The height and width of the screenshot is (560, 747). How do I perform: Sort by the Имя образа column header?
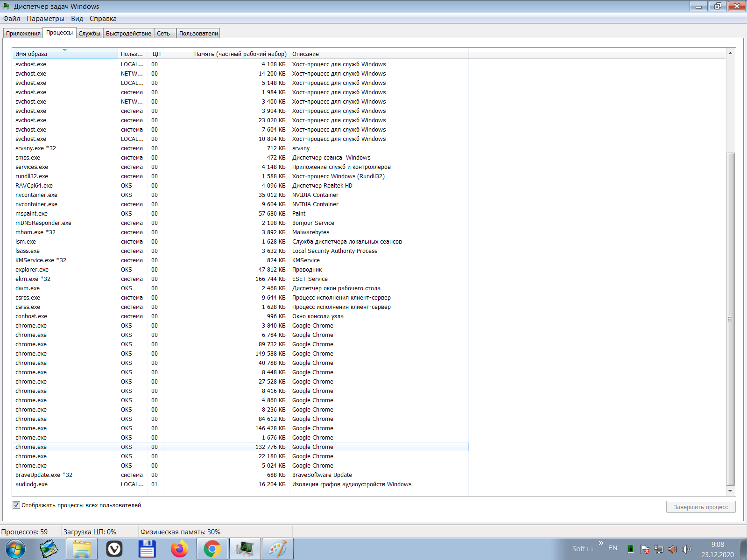click(x=65, y=54)
